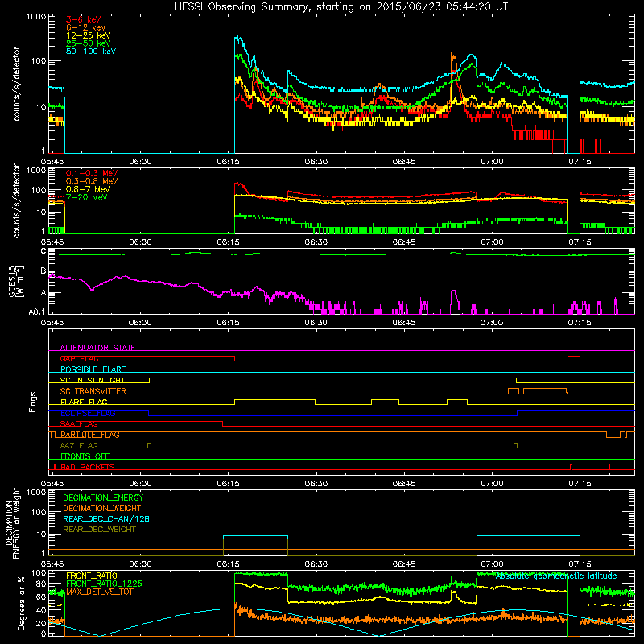Click the A0.1 label on GOES axis

click(x=36, y=312)
